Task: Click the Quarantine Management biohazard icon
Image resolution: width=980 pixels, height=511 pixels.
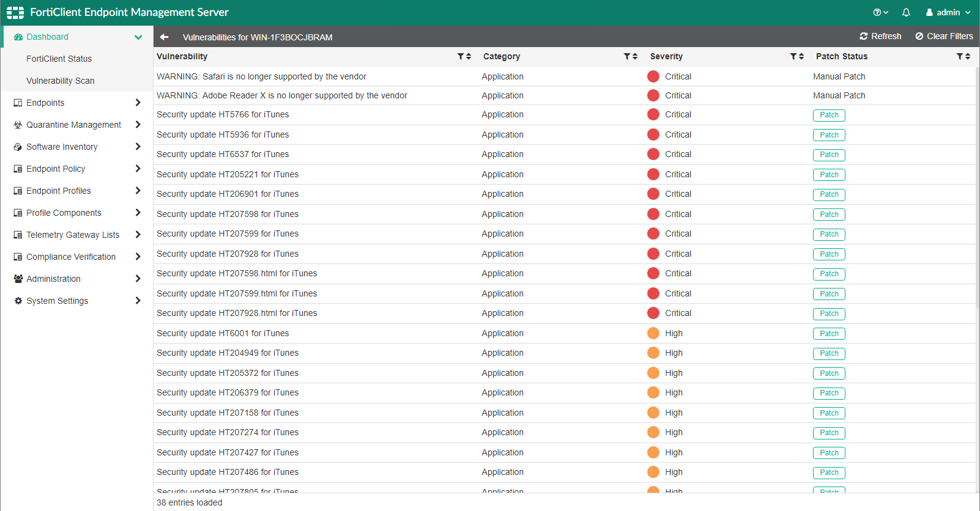Action: (x=18, y=125)
